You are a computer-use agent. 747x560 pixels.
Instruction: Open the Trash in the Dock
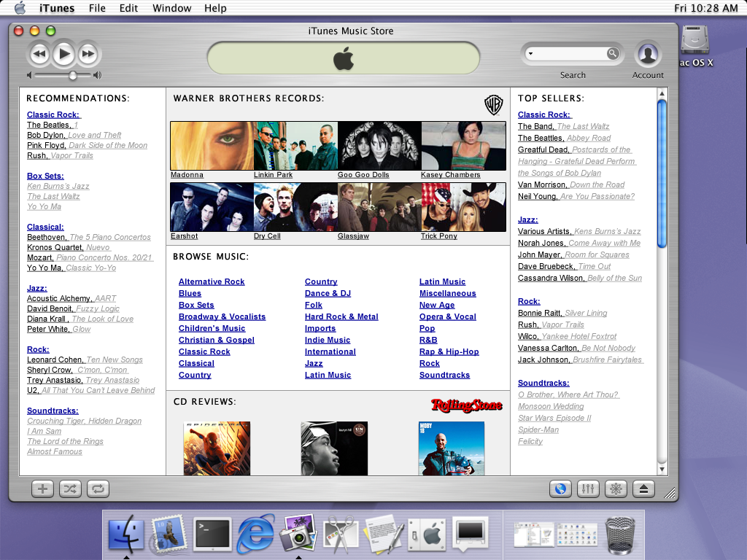coord(620,534)
